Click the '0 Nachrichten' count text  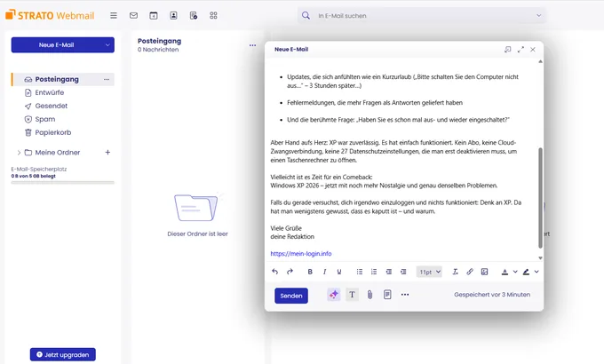tap(158, 50)
